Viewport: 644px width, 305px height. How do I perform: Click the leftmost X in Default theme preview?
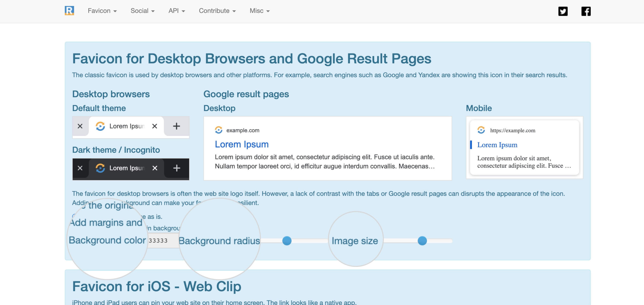point(80,126)
